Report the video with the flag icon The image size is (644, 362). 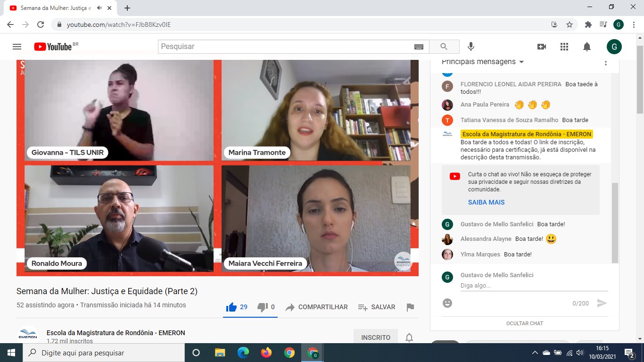point(410,307)
